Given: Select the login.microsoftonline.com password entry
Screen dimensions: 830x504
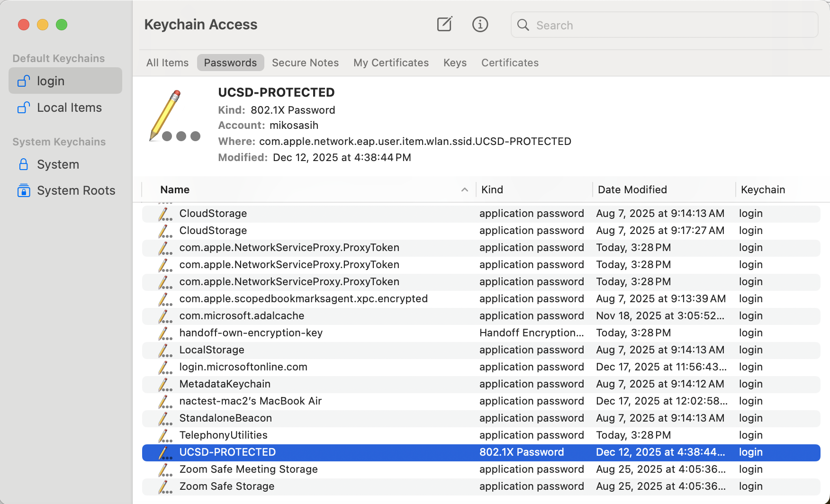Looking at the screenshot, I should pyautogui.click(x=243, y=367).
